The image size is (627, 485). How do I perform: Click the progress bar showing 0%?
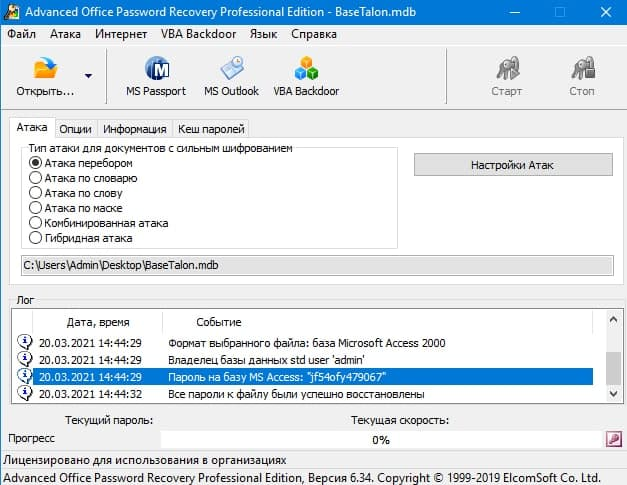380,439
